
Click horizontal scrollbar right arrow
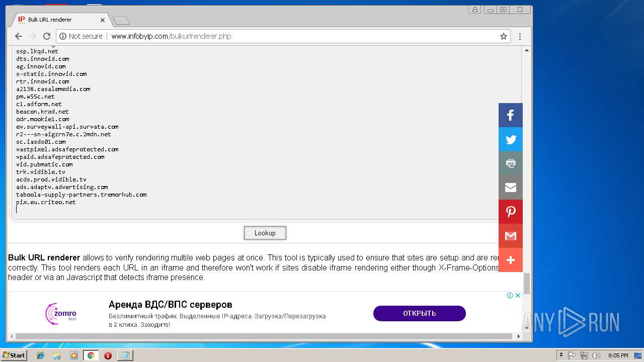click(x=519, y=336)
